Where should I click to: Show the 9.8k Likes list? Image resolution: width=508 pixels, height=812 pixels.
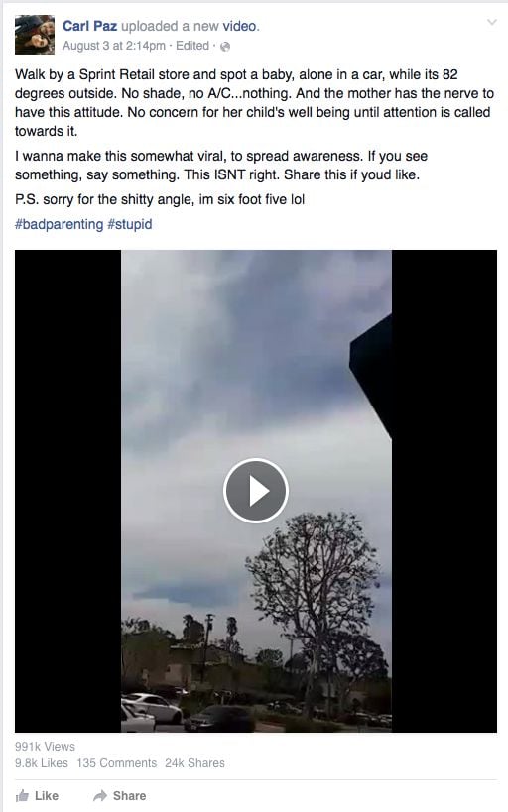(42, 762)
